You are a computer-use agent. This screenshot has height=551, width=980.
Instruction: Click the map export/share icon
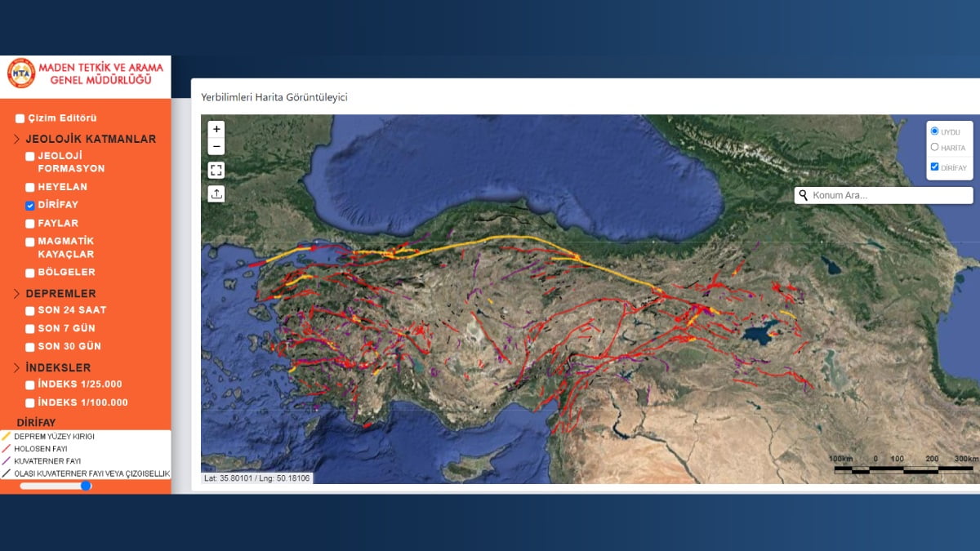pyautogui.click(x=216, y=193)
